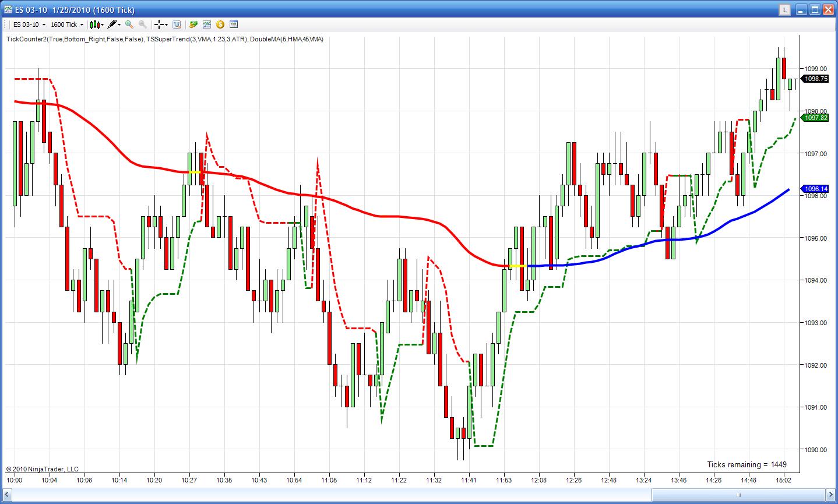838x504 pixels.
Task: Click the 10:35 time axis label
Action: [x=224, y=481]
